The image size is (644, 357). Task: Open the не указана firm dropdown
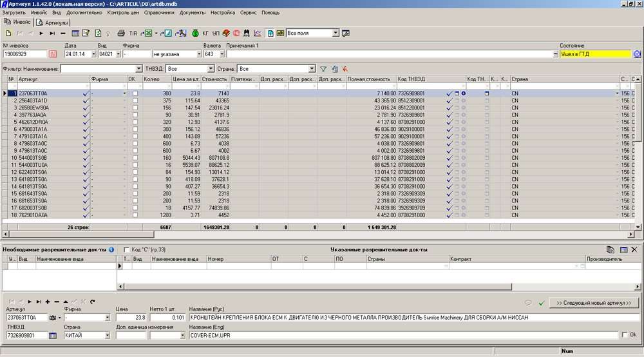(199, 54)
